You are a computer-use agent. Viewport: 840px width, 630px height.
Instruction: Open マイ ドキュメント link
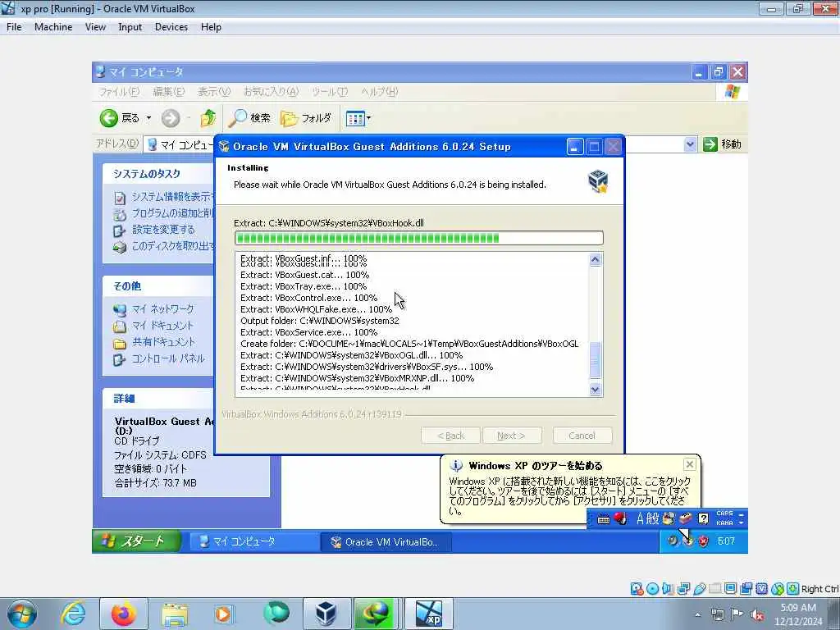coord(162,326)
